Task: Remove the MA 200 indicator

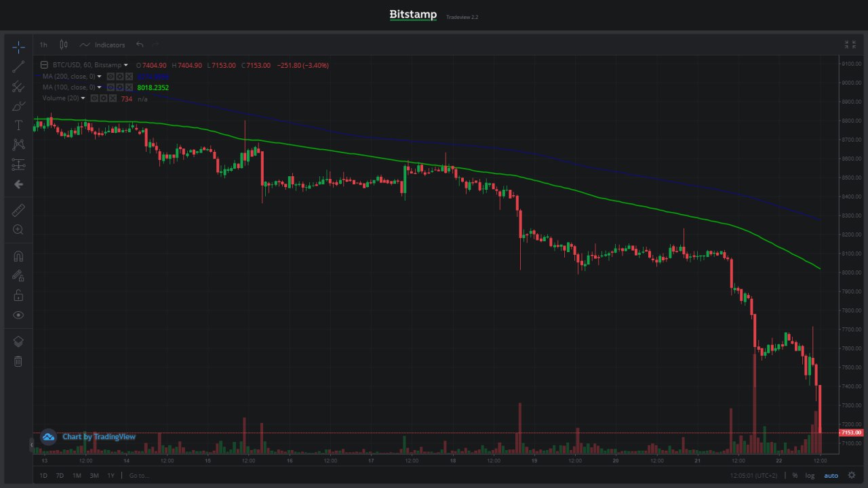Action: pos(128,77)
